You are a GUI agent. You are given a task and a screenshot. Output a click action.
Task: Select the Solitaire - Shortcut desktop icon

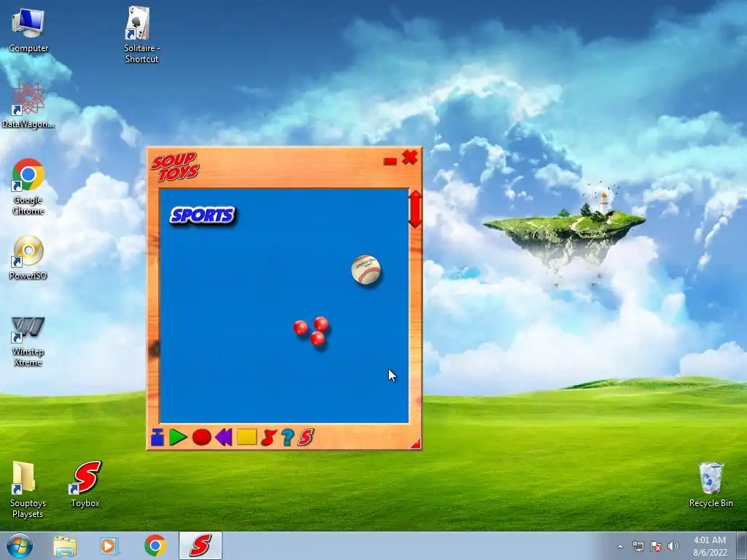[142, 35]
